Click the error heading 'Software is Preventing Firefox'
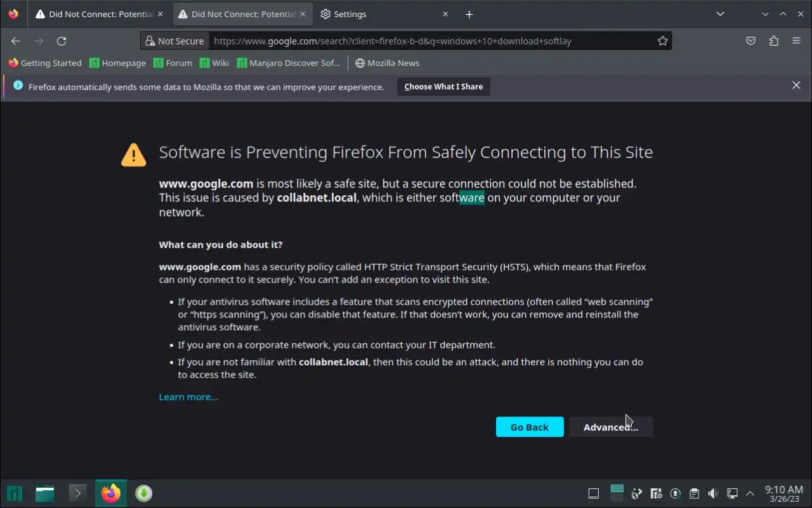 406,152
